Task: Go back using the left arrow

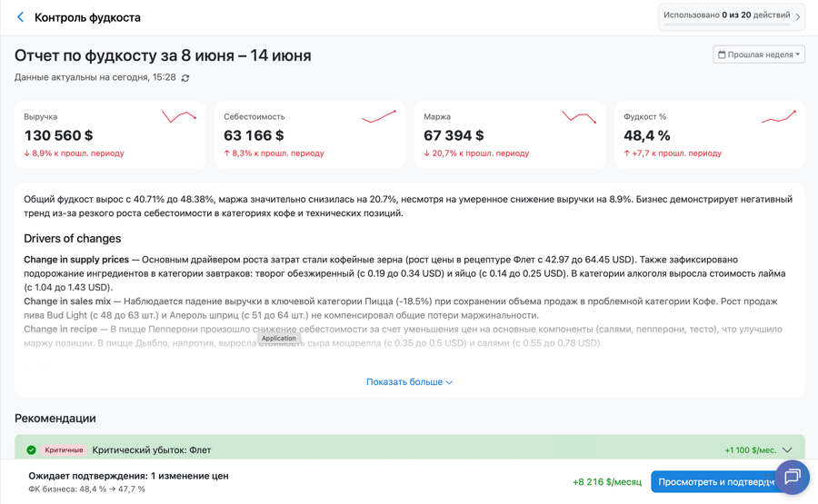Action: (20, 17)
